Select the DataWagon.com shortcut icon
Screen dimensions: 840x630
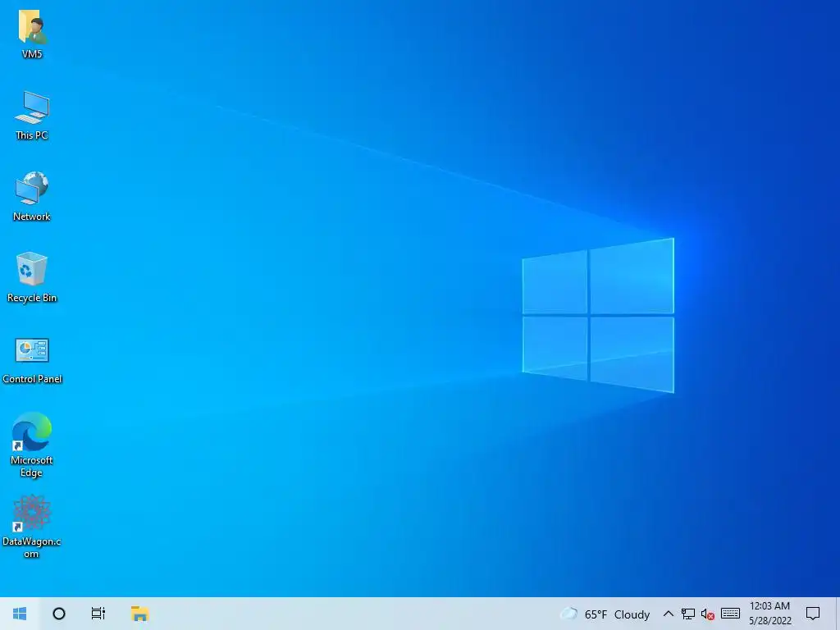point(32,514)
